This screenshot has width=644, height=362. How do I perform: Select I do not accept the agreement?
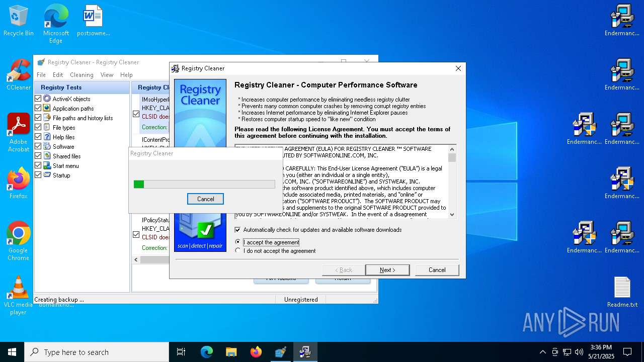pyautogui.click(x=238, y=250)
